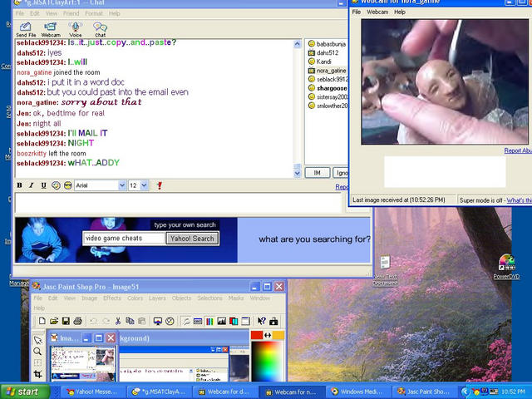Click the webcam video image
532x399 pixels.
click(445, 81)
